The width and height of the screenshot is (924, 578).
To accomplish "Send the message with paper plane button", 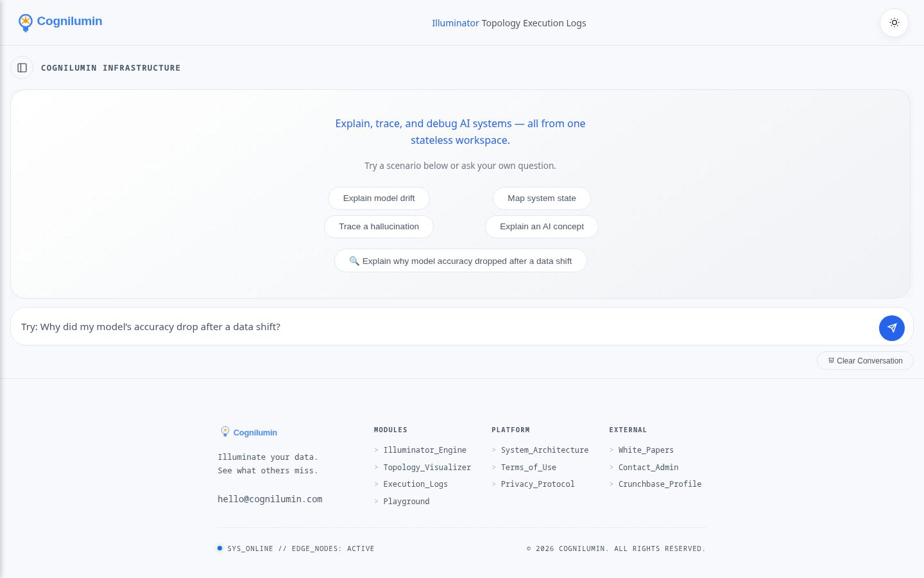I will point(892,328).
